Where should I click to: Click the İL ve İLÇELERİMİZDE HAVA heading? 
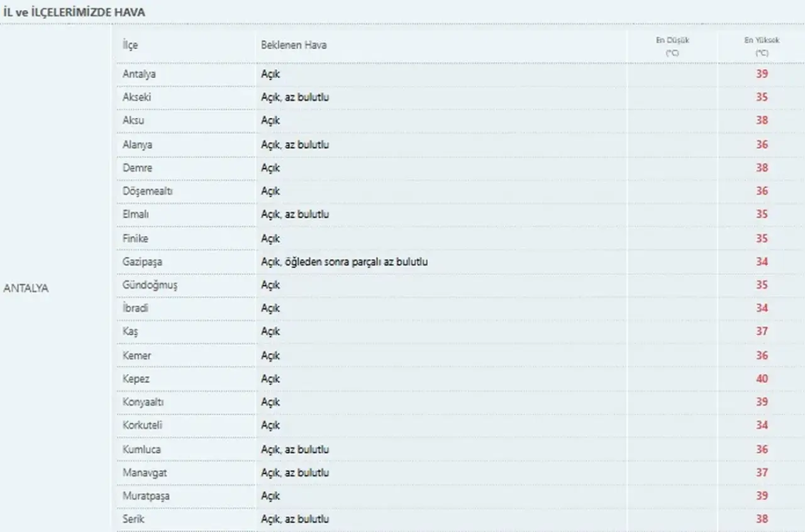(x=74, y=12)
